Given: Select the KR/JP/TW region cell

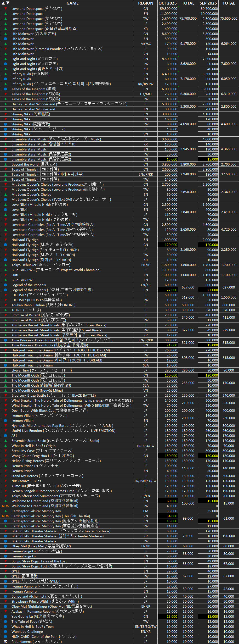Looking at the screenshot, I should 146,84.
